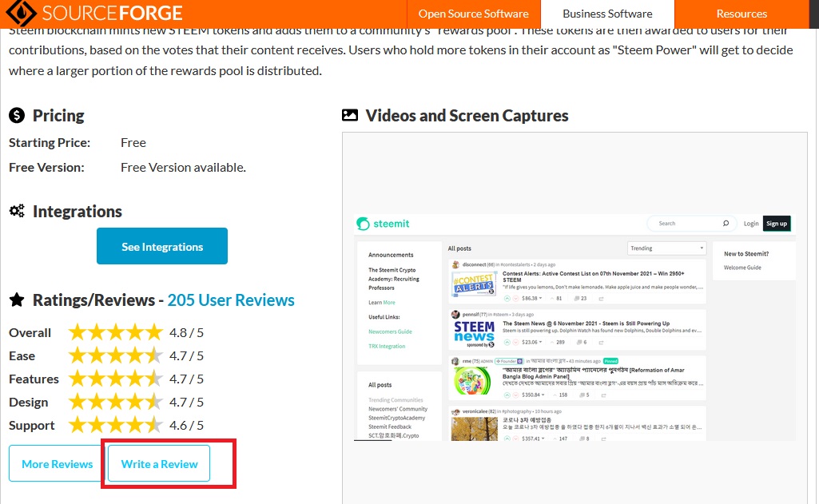Click the gears Integrations icon
Screen dimensions: 819x504
(x=17, y=211)
